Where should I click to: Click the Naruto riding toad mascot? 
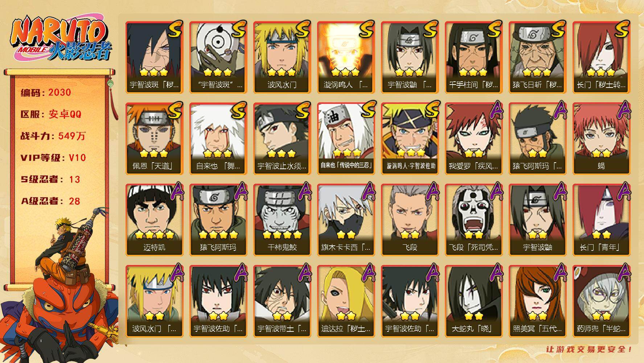pos(60,287)
